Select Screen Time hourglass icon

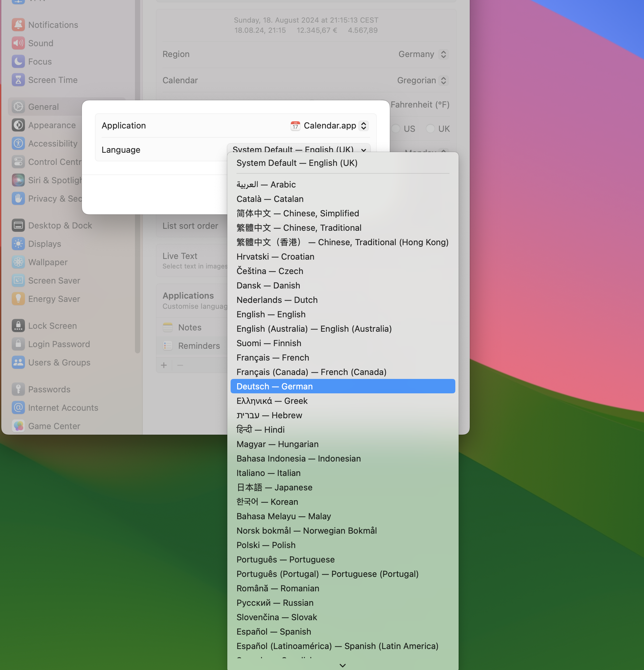pyautogui.click(x=18, y=80)
